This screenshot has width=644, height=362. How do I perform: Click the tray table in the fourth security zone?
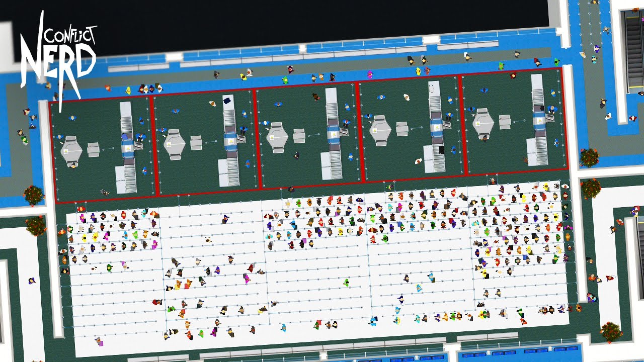[x=402, y=129]
